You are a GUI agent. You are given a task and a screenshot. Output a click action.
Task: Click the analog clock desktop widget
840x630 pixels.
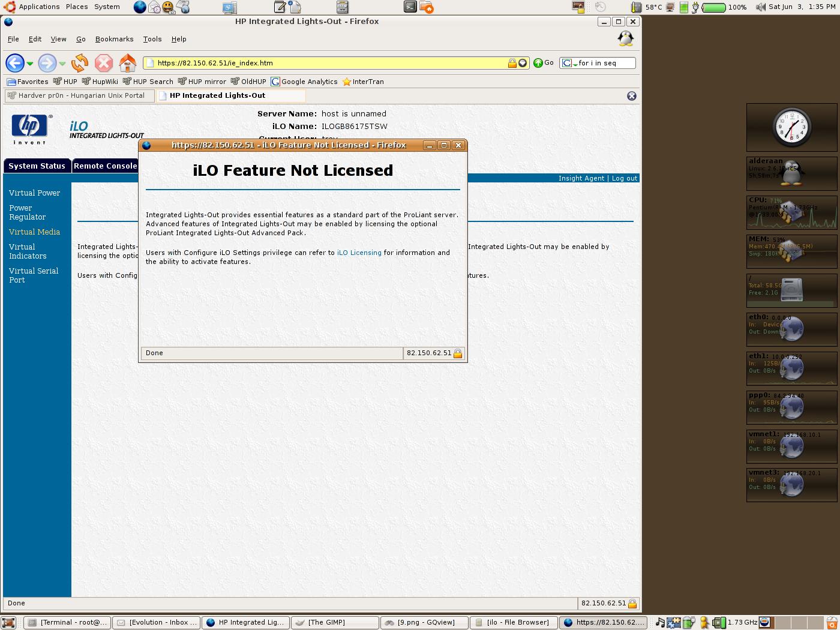[x=791, y=127]
